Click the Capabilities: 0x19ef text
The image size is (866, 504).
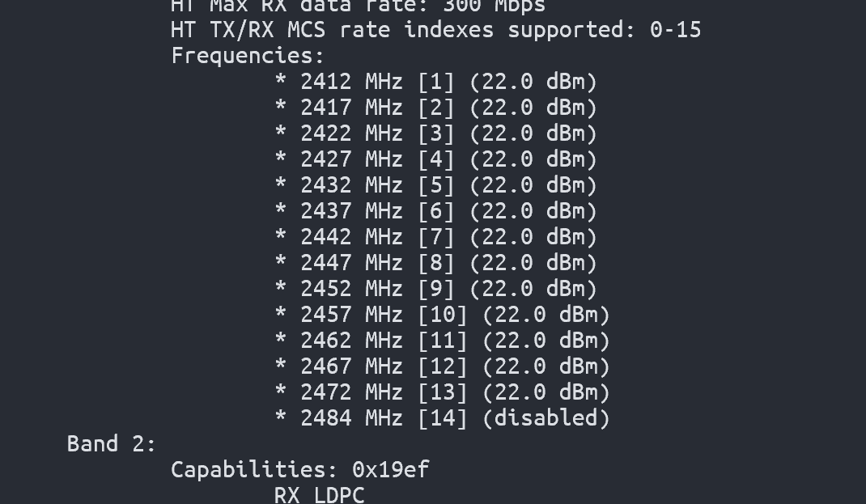(300, 470)
